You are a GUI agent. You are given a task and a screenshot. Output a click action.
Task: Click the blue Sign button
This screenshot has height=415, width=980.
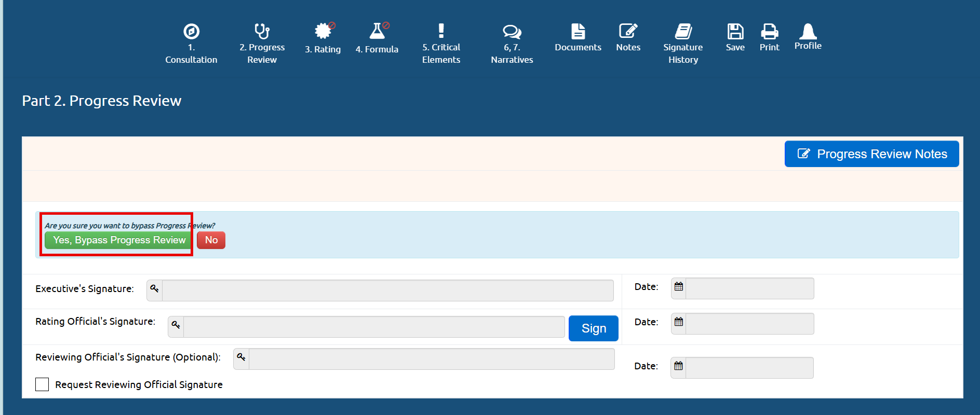pos(594,328)
